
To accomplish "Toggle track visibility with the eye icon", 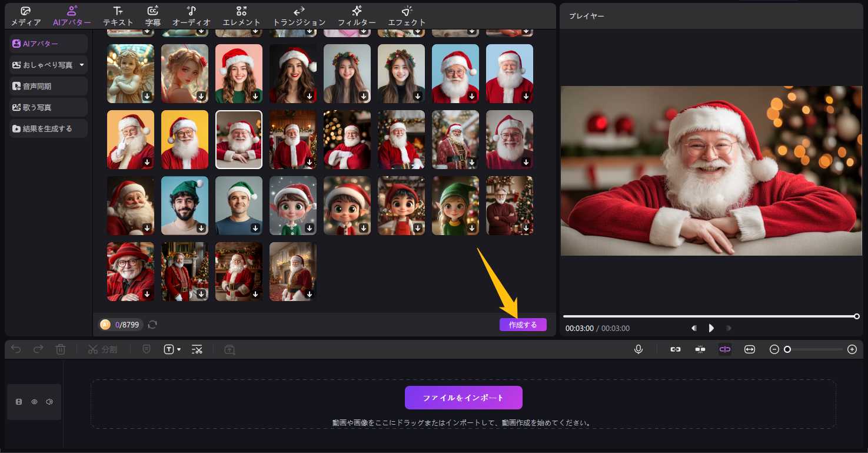I will pos(34,402).
